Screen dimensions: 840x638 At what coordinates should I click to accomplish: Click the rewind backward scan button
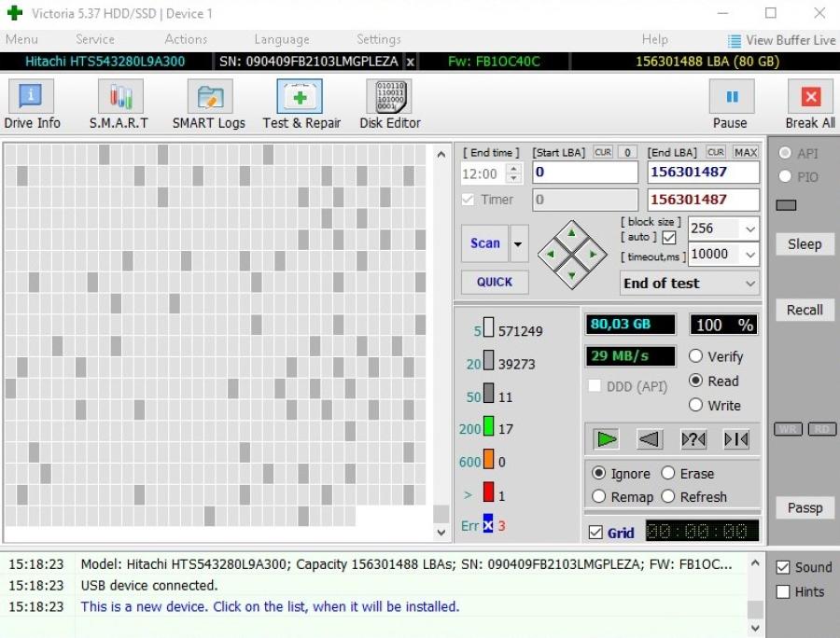point(650,439)
